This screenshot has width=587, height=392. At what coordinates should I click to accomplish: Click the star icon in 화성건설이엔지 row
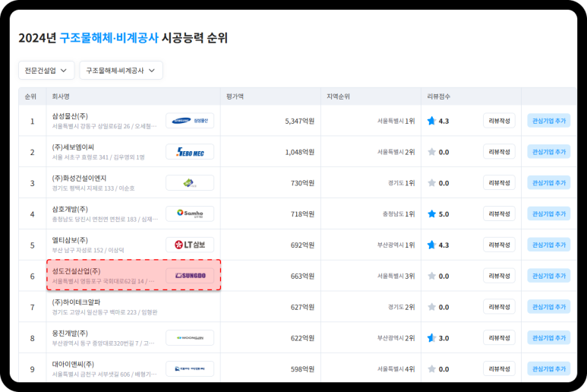coord(431,183)
